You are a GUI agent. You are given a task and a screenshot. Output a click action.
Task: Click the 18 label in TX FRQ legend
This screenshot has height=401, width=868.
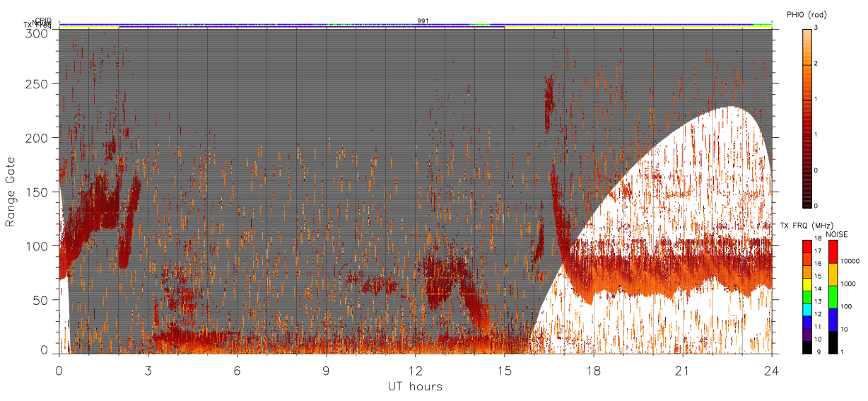point(818,238)
